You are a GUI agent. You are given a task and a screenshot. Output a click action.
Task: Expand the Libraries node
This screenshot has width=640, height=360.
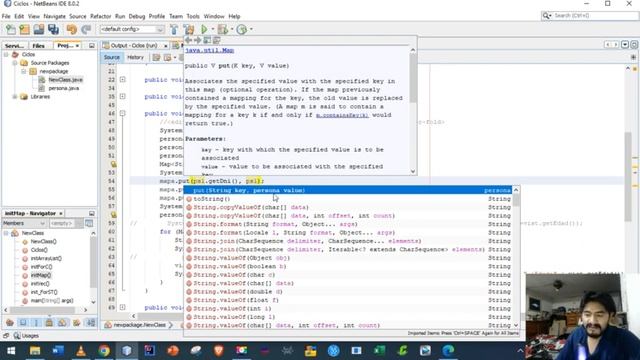pos(15,97)
